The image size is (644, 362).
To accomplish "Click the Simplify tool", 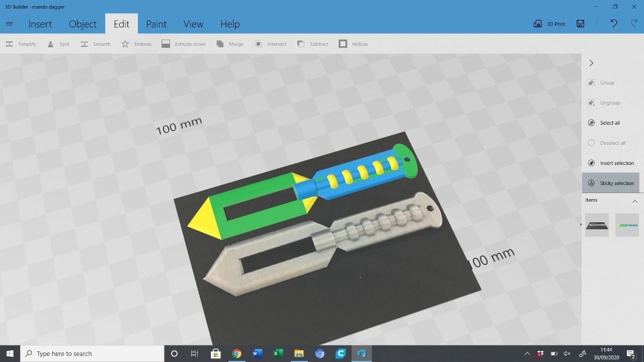I will (21, 44).
